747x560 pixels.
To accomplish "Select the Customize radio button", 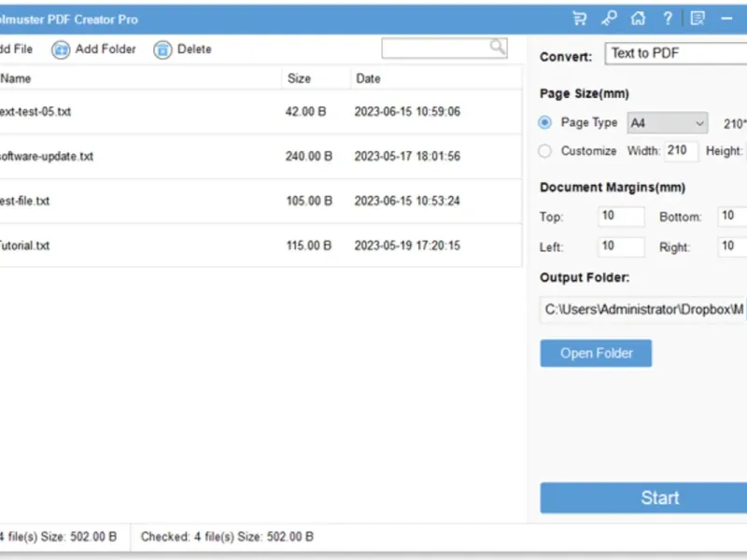I will (545, 151).
